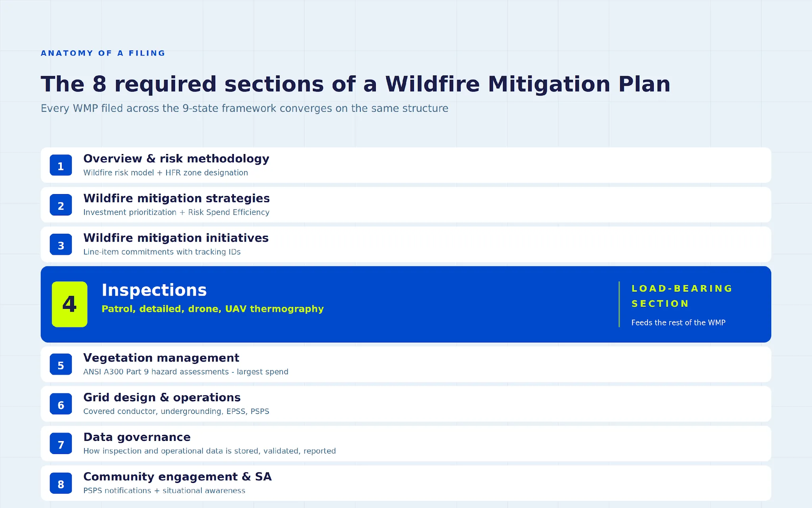Select the main title about 8 required sections

coord(356,84)
